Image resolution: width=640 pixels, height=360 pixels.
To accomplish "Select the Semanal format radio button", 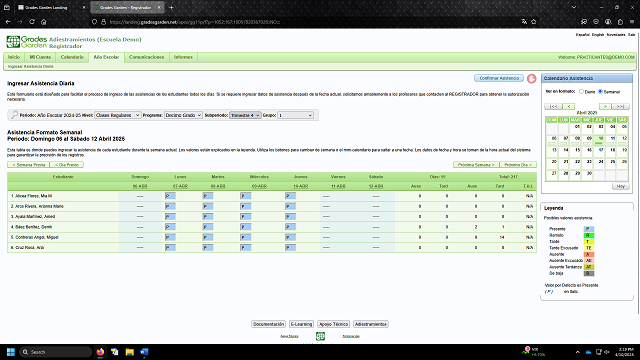I will coord(600,91).
